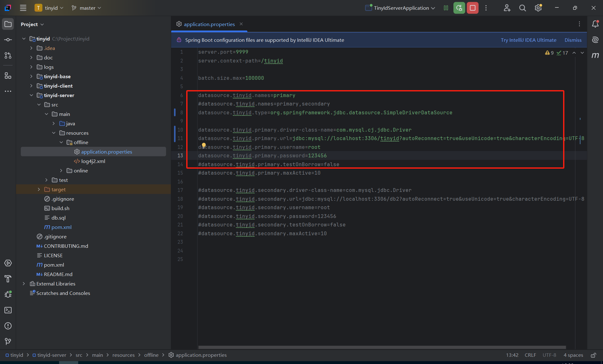Viewport: 603px width, 364px height.
Task: Expand the tinyid-client module folder
Action: (31, 86)
